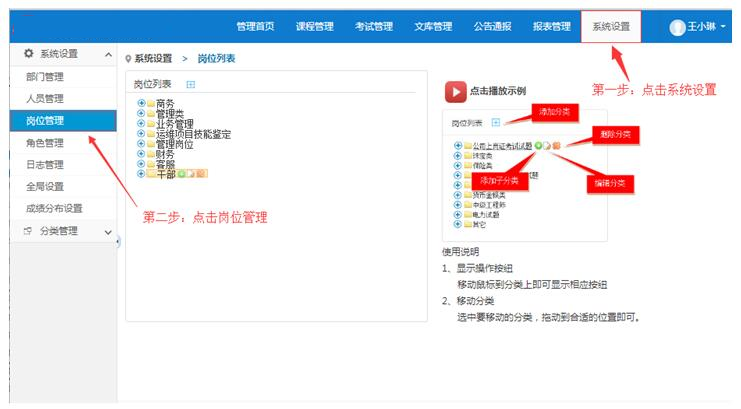Click the 王小琳 user avatar icon
This screenshot has width=741, height=409.
click(x=676, y=27)
